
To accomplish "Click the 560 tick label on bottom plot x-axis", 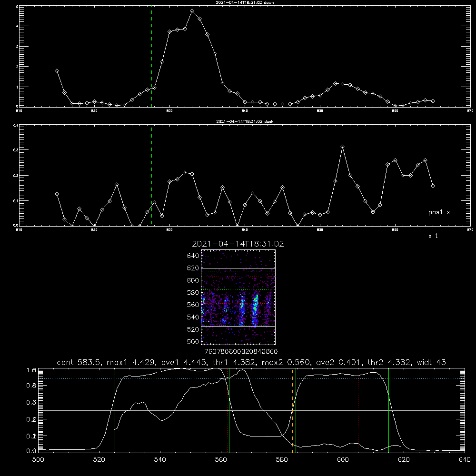I will pyautogui.click(x=221, y=460).
